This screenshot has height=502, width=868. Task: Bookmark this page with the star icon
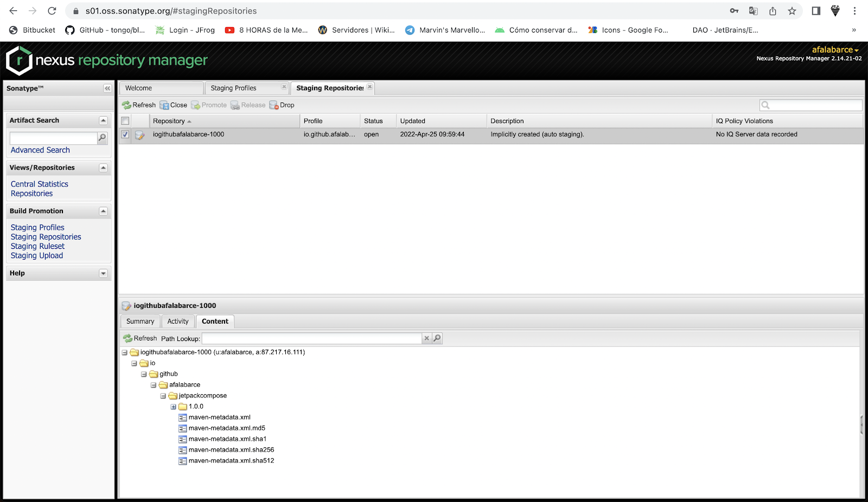(792, 11)
